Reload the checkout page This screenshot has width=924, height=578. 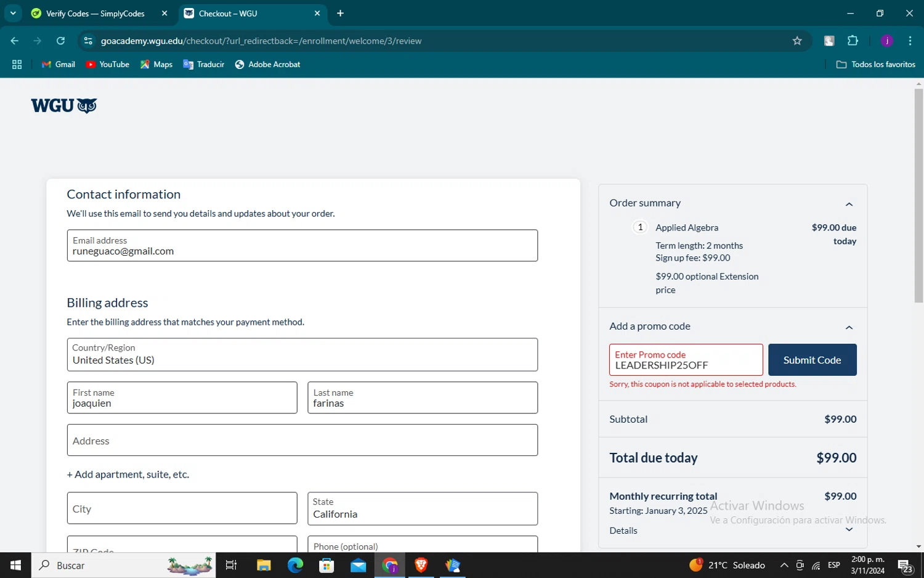tap(60, 41)
